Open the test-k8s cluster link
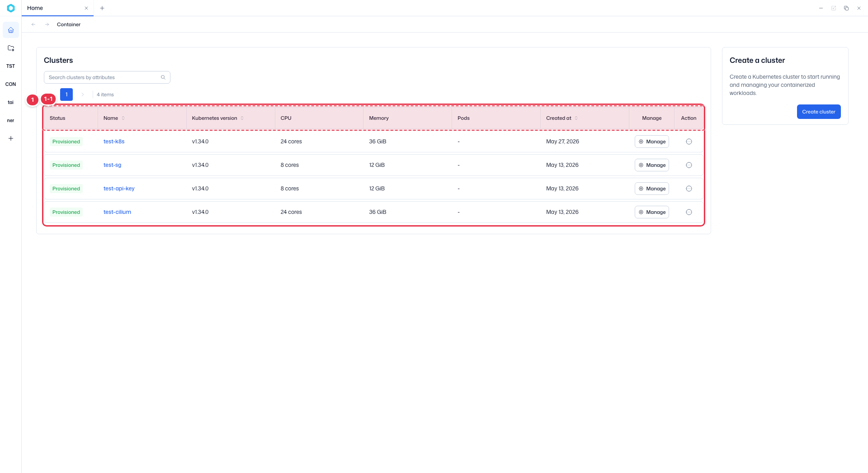 (114, 142)
